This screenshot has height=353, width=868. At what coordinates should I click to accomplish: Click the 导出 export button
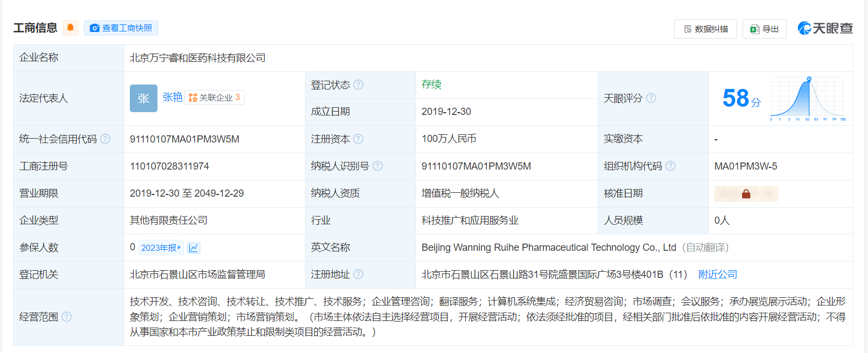point(765,29)
